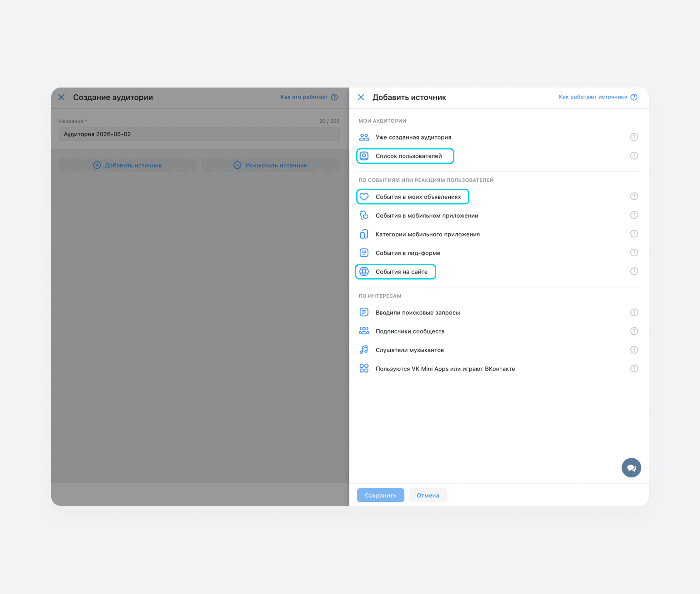Click the МОИ АУДИТОРИИ section heading
The height and width of the screenshot is (594, 700).
tap(382, 121)
